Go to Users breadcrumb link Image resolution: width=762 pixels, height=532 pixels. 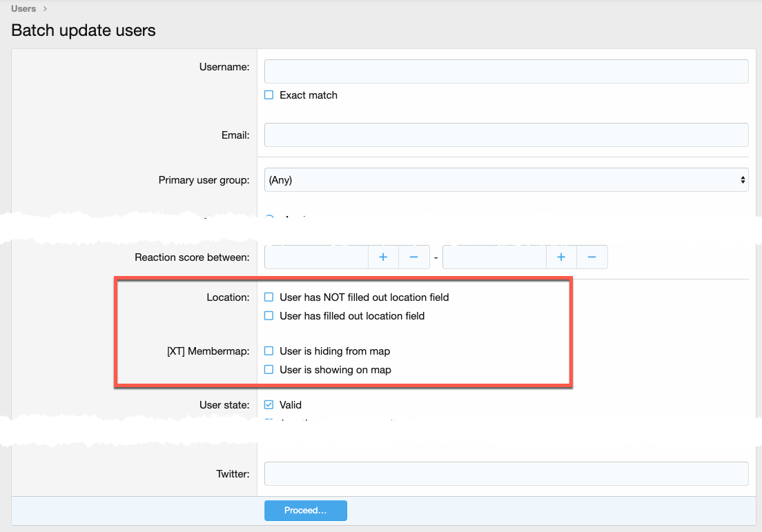(23, 9)
